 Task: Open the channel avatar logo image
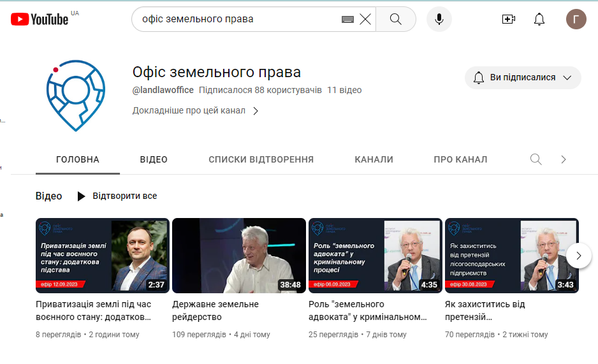75,96
